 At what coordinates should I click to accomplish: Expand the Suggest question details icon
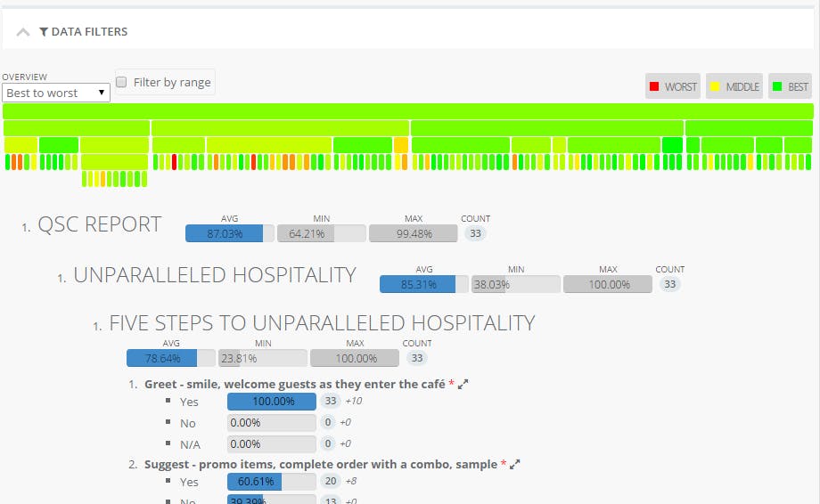coord(515,464)
